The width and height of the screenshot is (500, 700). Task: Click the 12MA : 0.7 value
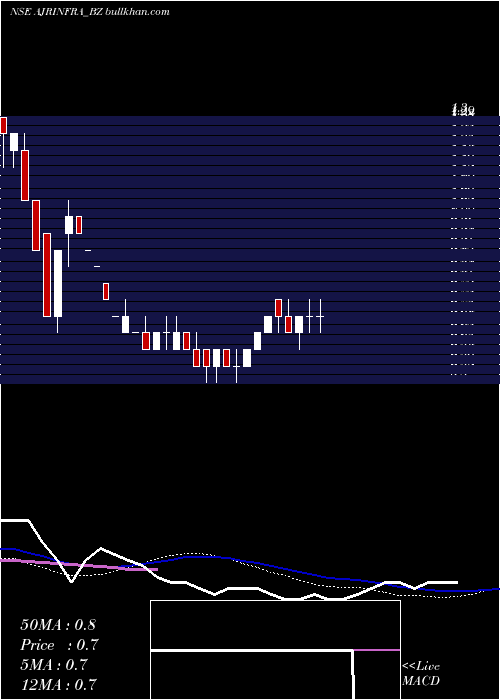coord(58,684)
